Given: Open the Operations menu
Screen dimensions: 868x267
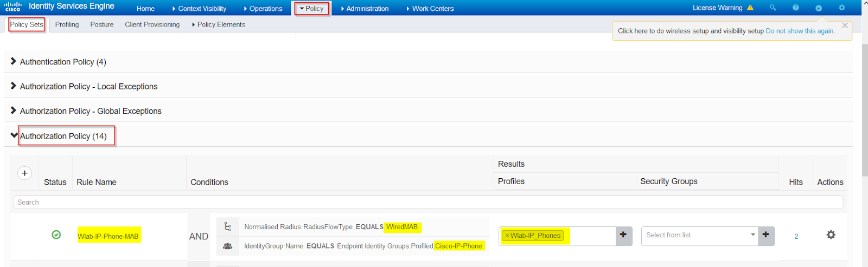Looking at the screenshot, I should click(263, 9).
